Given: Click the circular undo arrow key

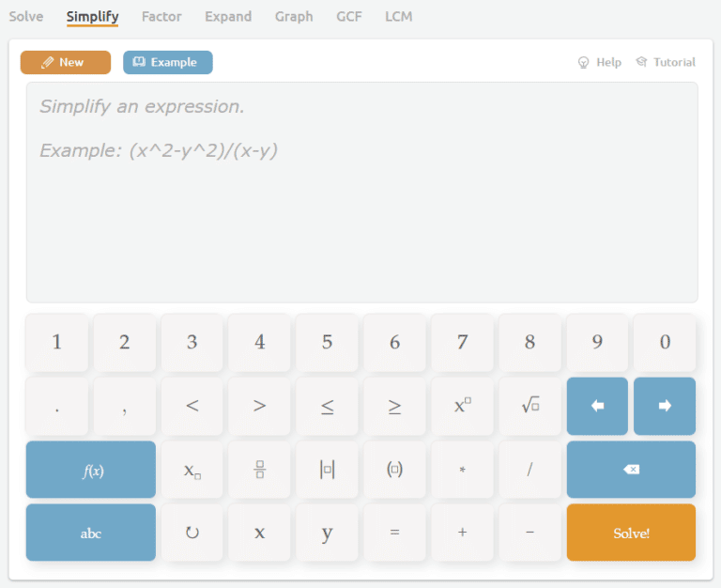Looking at the screenshot, I should (192, 533).
